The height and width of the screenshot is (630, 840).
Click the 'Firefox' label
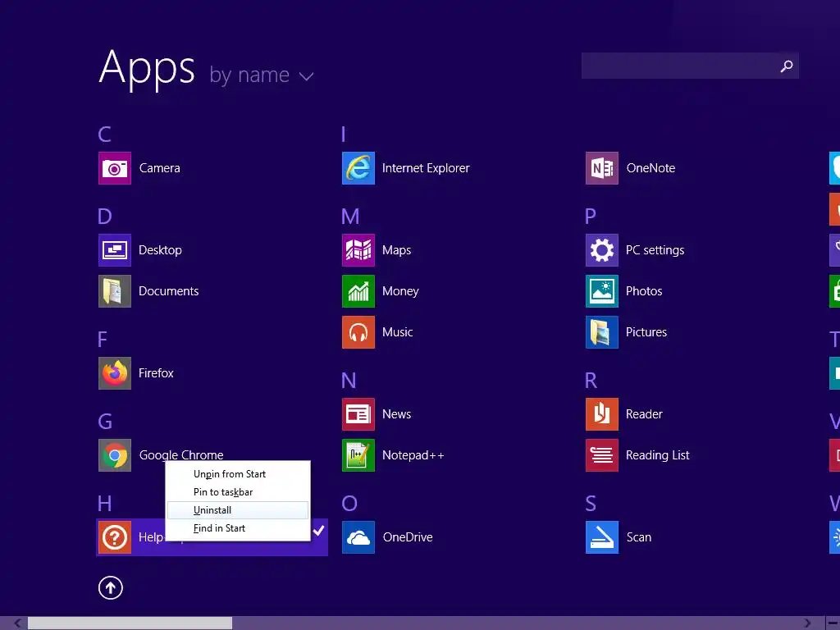156,373
